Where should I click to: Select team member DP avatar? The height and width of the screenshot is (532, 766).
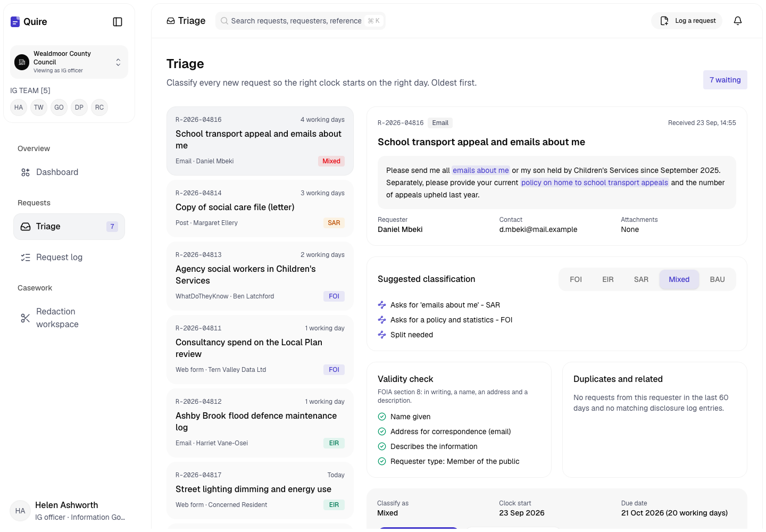coord(79,107)
